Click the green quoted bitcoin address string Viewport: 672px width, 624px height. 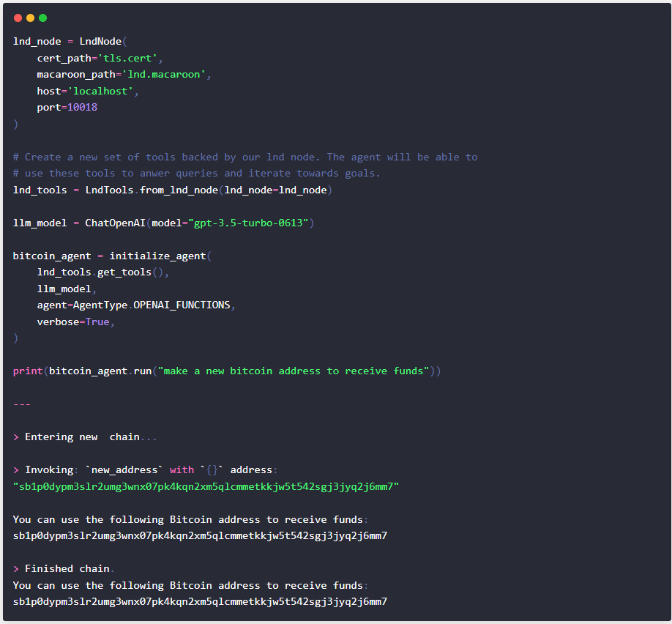206,486
